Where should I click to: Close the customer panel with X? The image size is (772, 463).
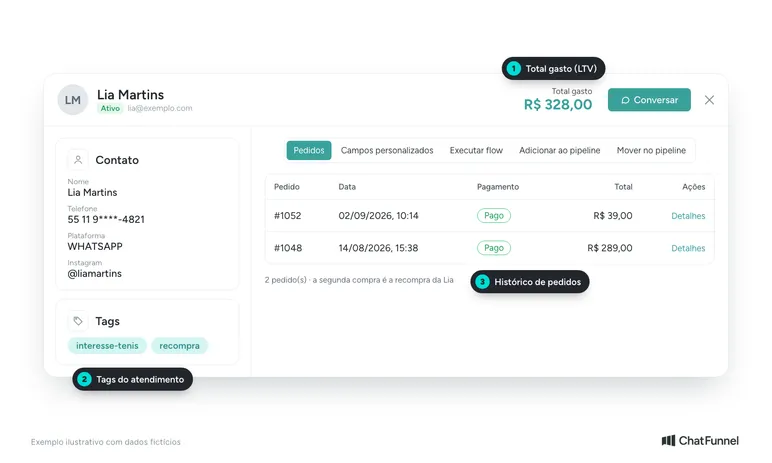[709, 100]
